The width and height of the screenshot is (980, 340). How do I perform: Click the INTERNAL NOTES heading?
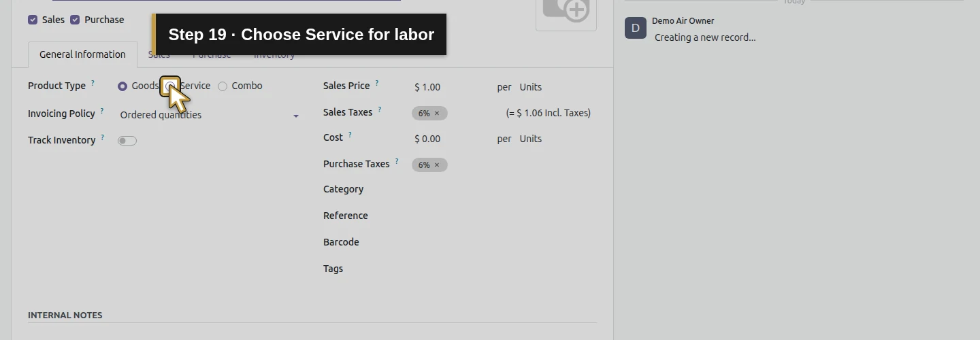click(x=65, y=316)
